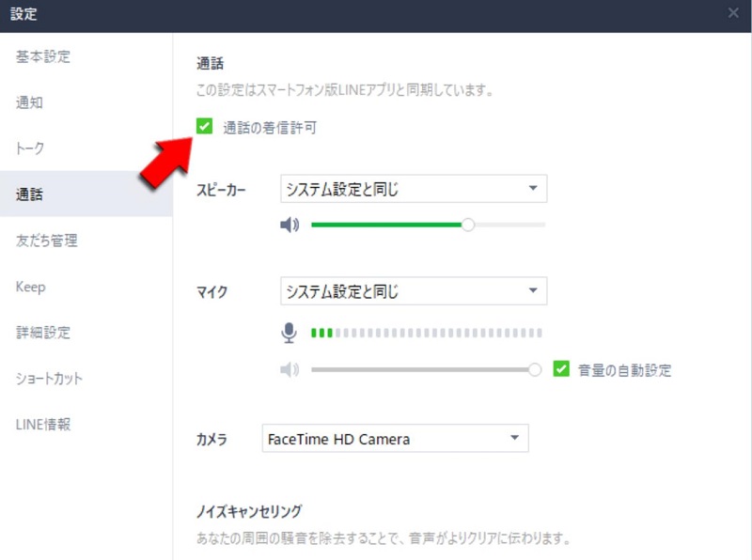Open the スピーカー device dropdown
752x560 pixels.
414,189
